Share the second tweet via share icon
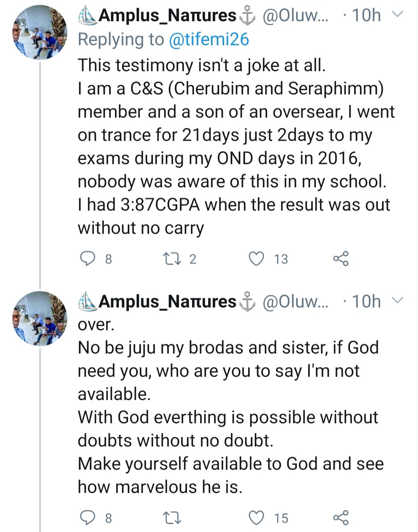Viewport: 418px width, 532px height. [341, 518]
